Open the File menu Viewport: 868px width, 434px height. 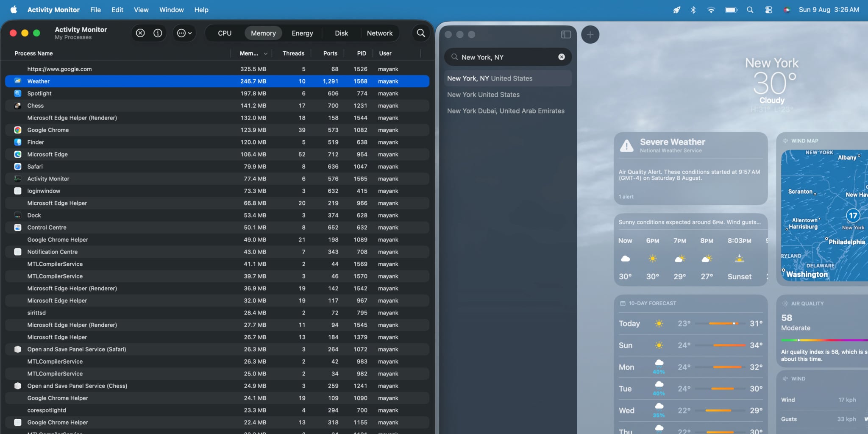(x=95, y=10)
